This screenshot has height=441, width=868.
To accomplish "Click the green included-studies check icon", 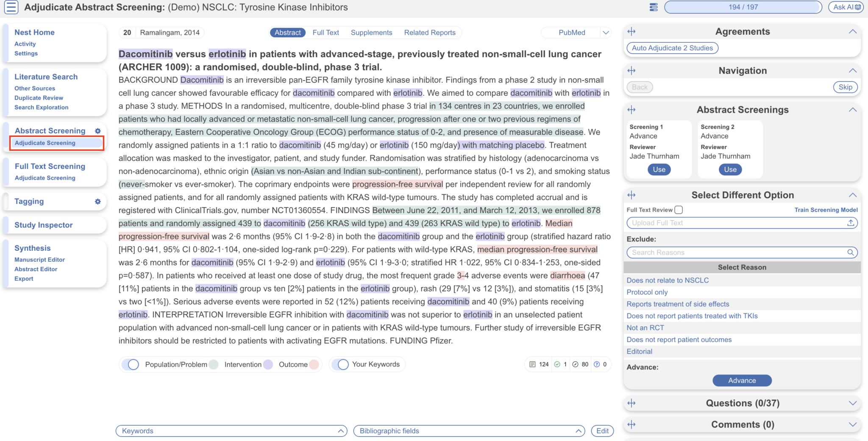I will [x=557, y=364].
